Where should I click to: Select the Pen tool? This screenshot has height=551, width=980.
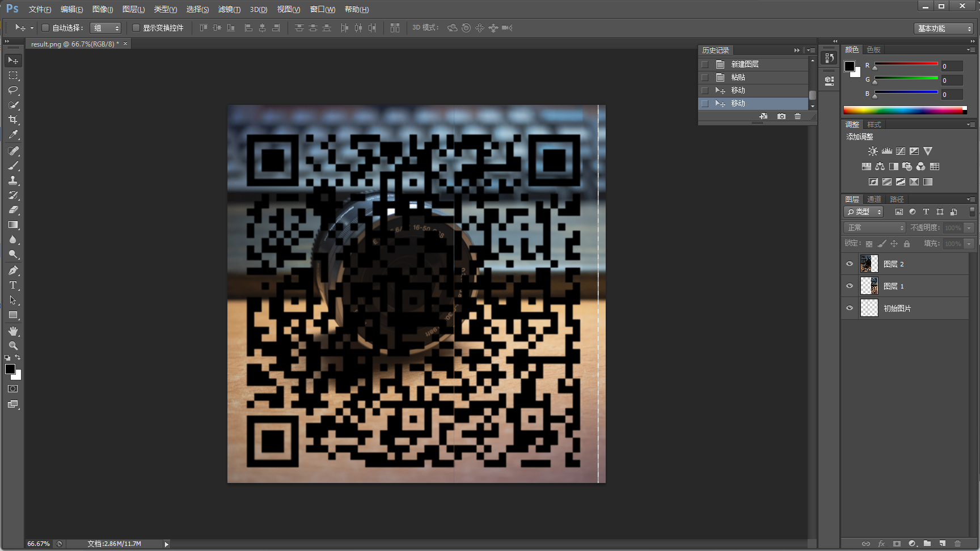[13, 270]
